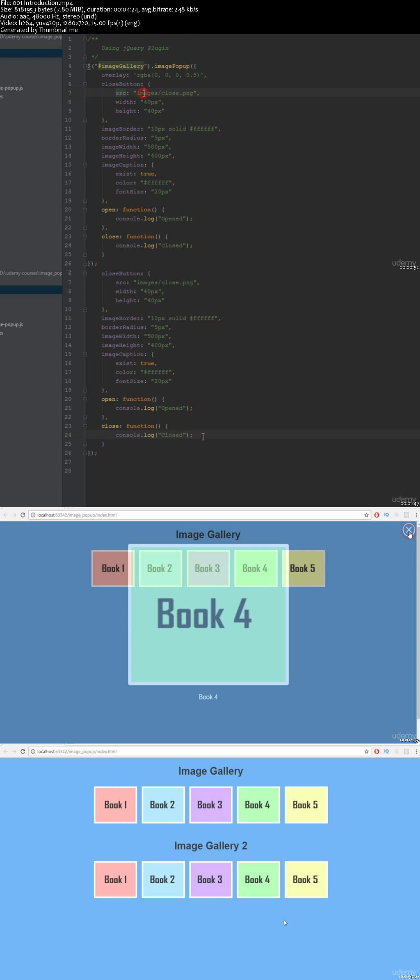The width and height of the screenshot is (420, 980).
Task: Fold imageCaption block at line 15, 00:01:47 frame
Action: [x=85, y=354]
